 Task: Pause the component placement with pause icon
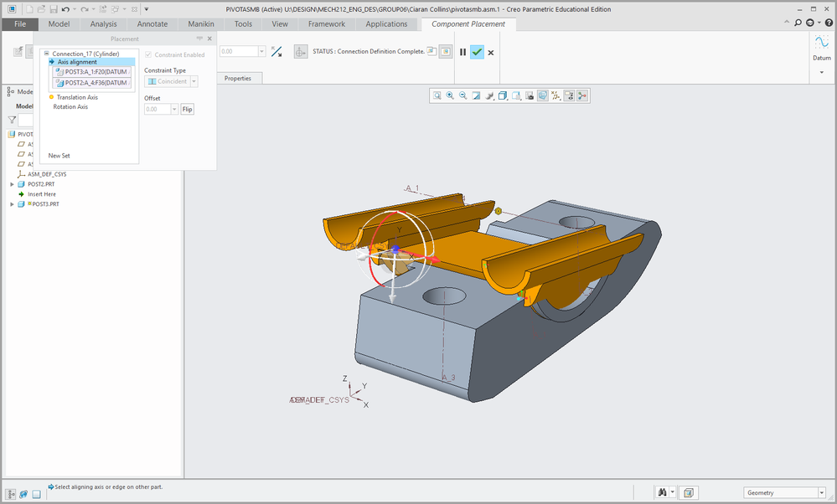click(462, 52)
